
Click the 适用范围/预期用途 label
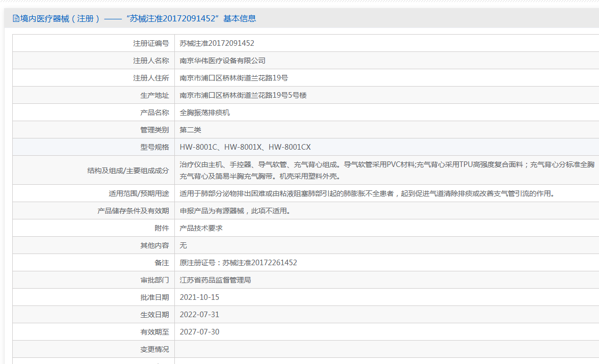pyautogui.click(x=139, y=194)
